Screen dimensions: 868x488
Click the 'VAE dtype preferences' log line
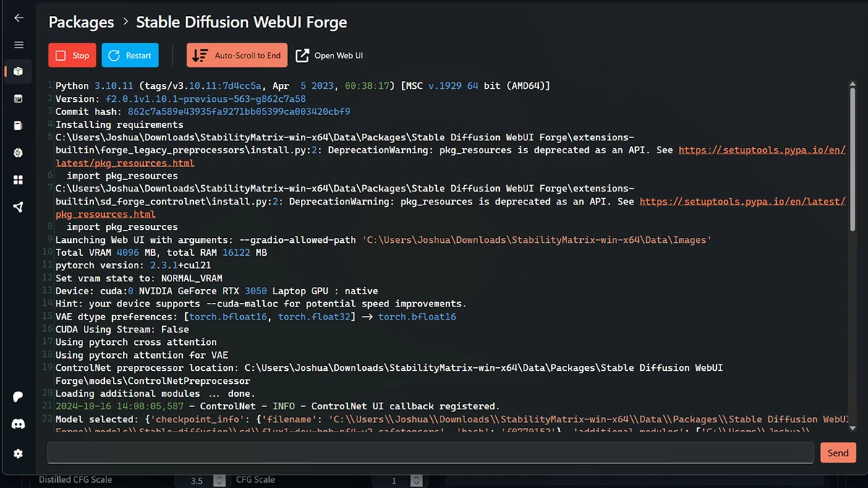point(256,317)
